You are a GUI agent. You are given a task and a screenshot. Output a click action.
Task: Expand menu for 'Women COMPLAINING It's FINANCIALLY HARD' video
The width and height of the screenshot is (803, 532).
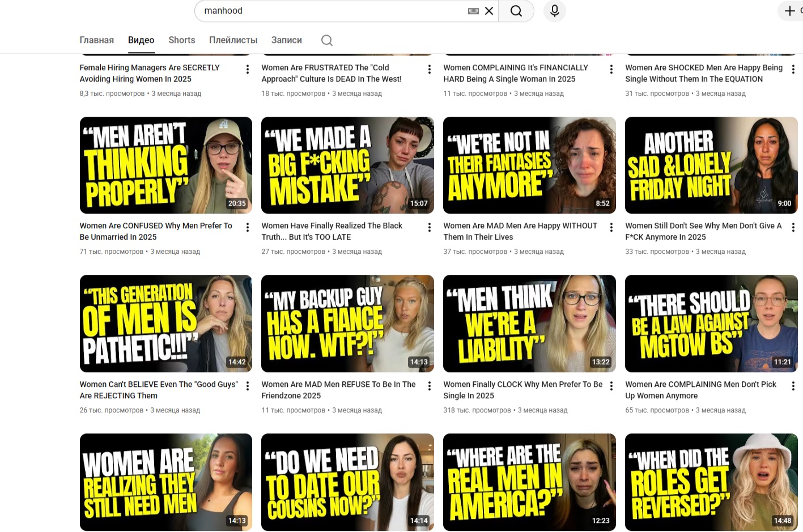611,69
